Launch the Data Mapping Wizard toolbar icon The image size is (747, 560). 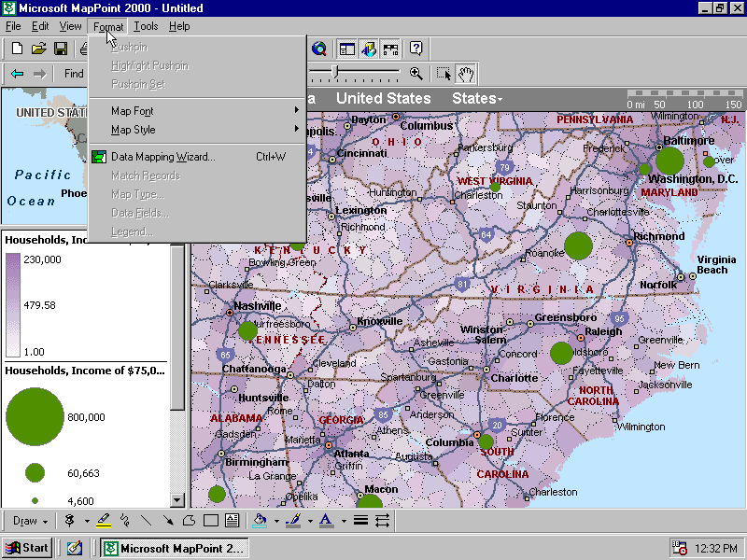[x=369, y=49]
